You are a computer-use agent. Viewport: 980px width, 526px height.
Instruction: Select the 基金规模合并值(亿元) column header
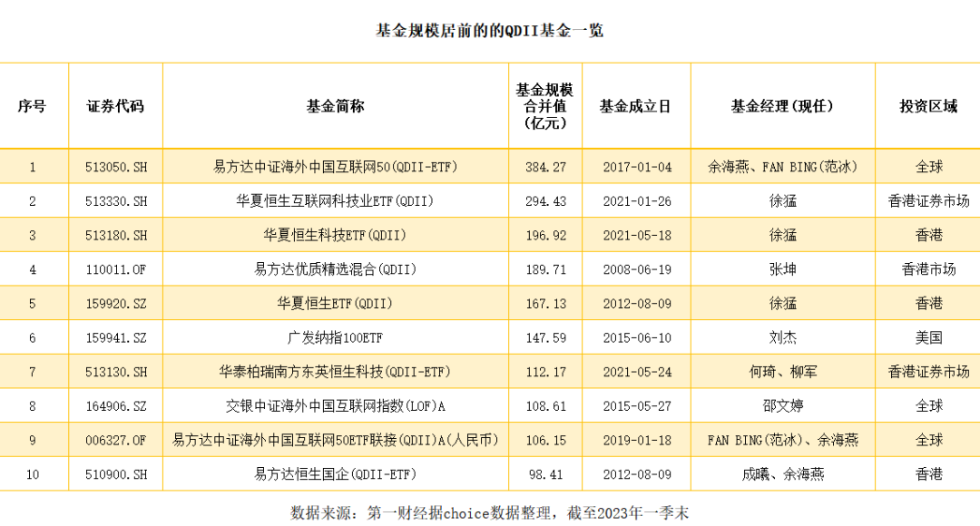(x=545, y=106)
